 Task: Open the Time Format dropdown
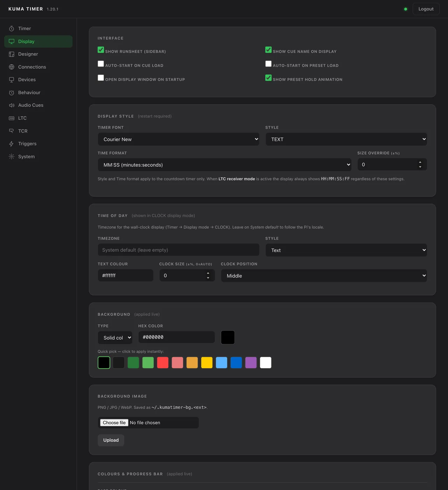pyautogui.click(x=224, y=165)
